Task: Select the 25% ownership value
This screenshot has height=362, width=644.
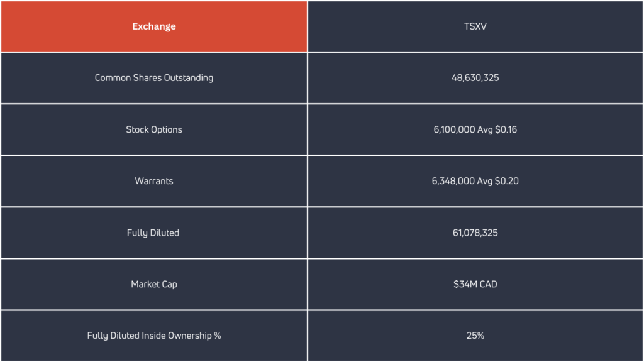Action: (475, 336)
